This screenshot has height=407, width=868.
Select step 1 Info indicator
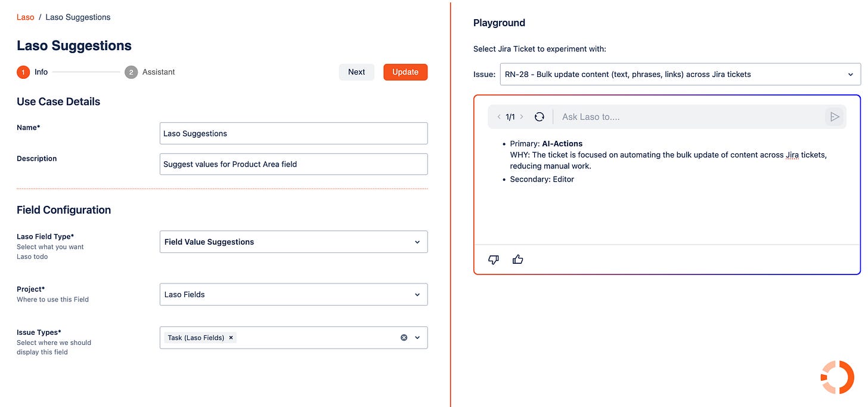pos(23,72)
